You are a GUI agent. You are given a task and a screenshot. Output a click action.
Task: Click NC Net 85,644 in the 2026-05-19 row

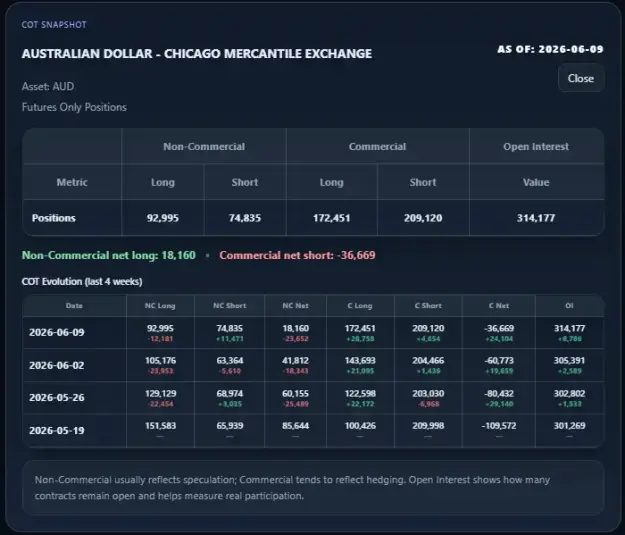tap(295, 426)
